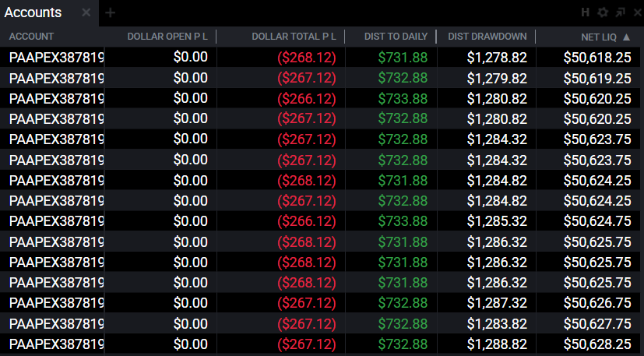This screenshot has height=356, width=644.
Task: Sort by the ACCOUNT column header
Action: [x=31, y=37]
